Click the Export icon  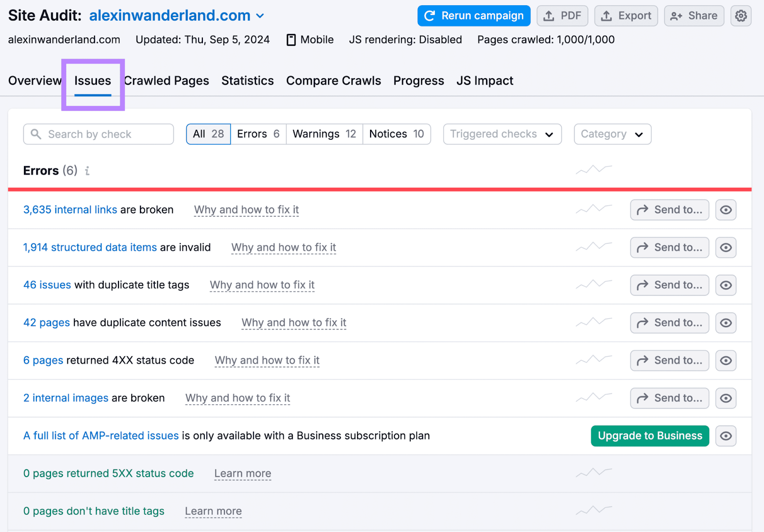pos(607,15)
